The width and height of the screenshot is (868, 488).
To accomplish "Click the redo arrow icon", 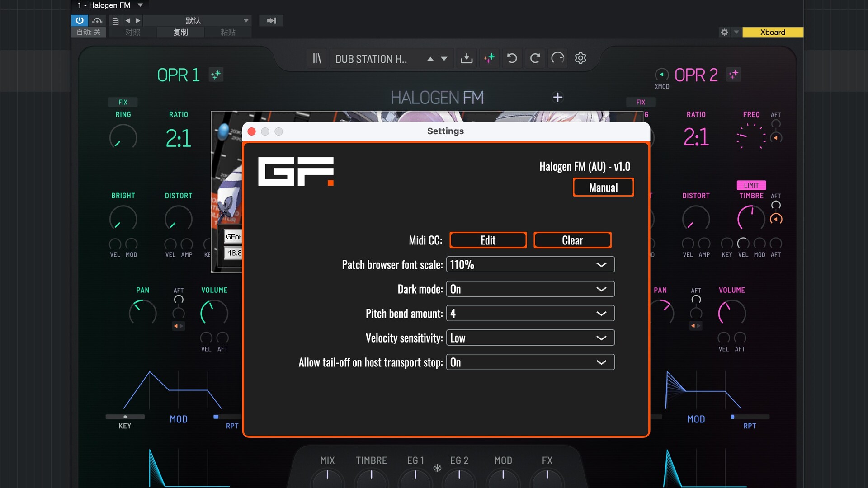I will coord(535,58).
